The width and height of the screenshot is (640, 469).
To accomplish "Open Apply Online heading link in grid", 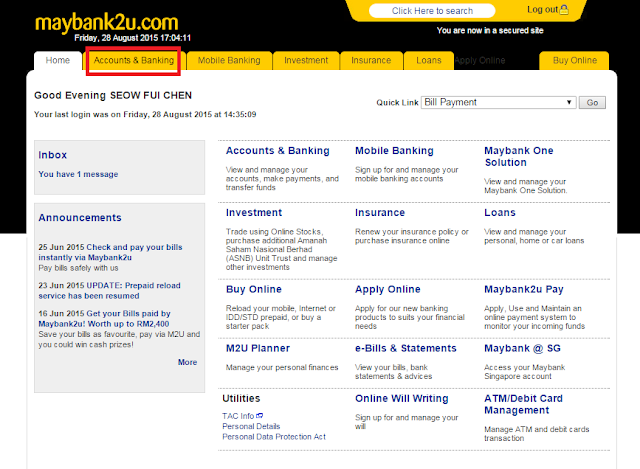I will click(388, 289).
